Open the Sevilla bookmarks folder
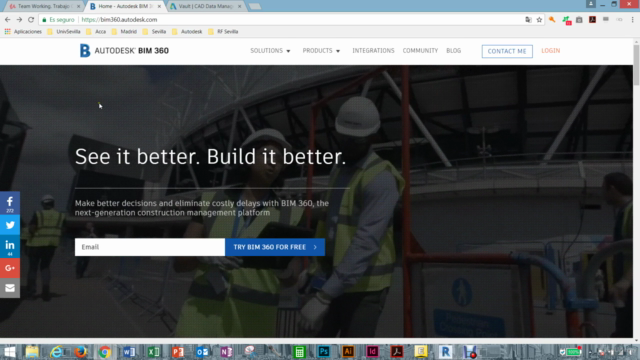 pos(154,31)
